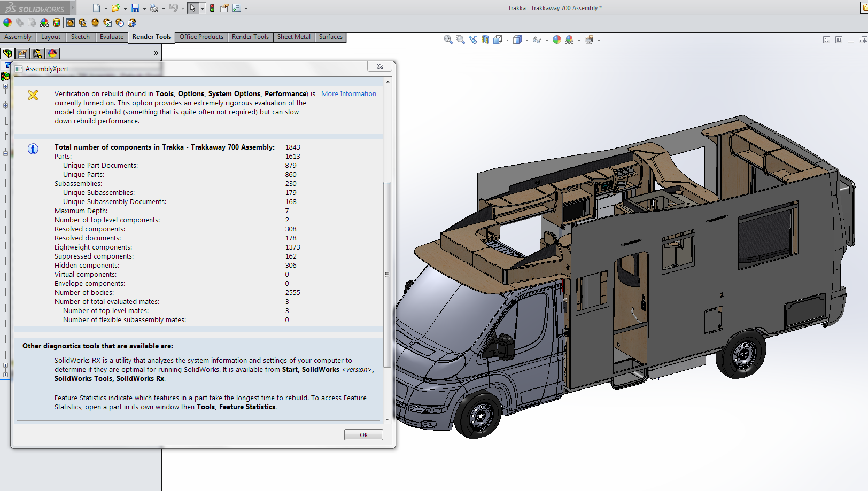Click the New document icon
Screen dimensions: 868x491
[x=96, y=8]
